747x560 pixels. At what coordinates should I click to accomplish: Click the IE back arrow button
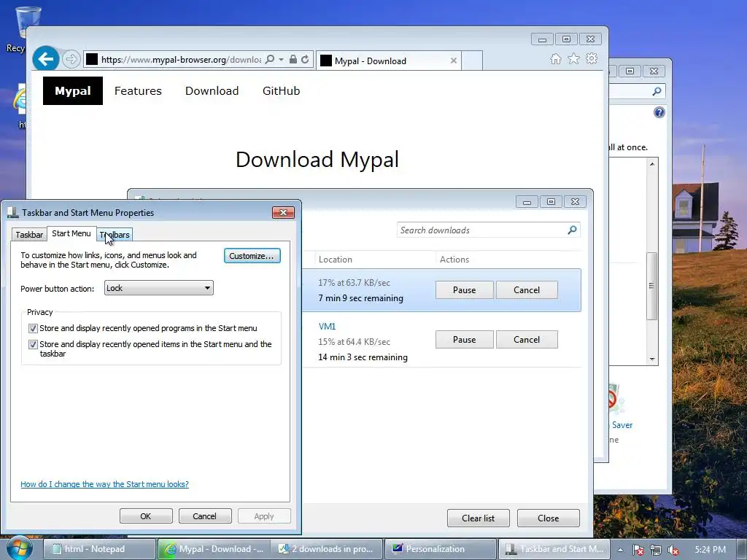pos(46,59)
